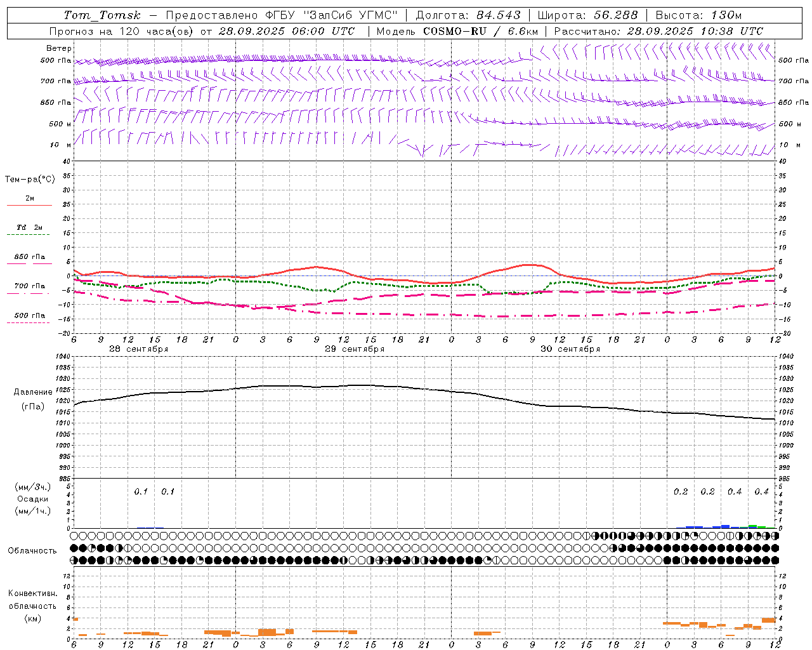The height and width of the screenshot is (650, 812).
Task: Click the '(гПа)' pressure unit label
Action: point(33,407)
